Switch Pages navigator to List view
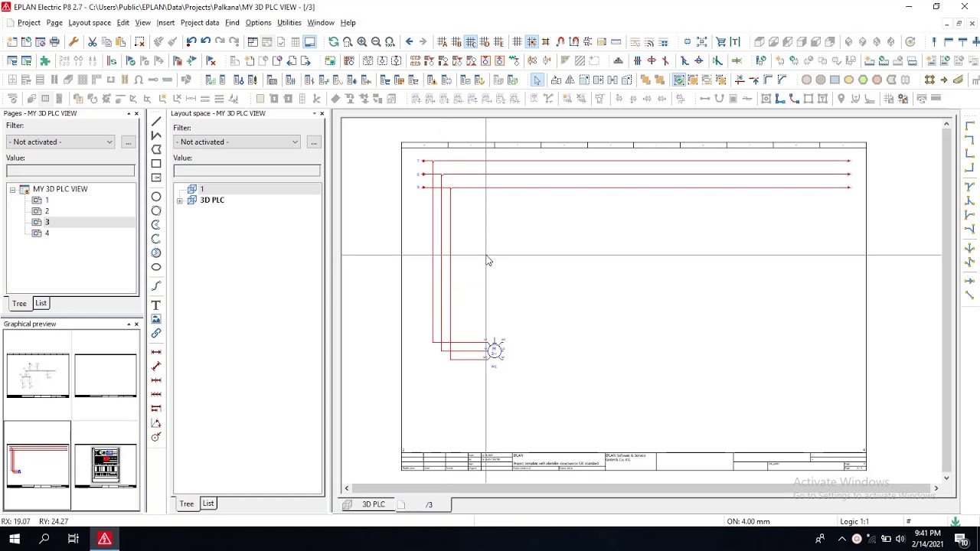Viewport: 980px width, 551px height. 41,303
